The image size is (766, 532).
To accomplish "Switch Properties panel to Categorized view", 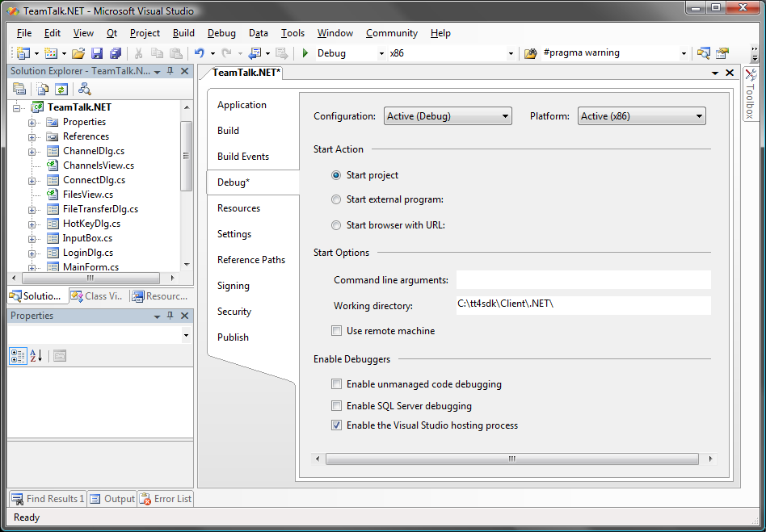I will click(x=18, y=355).
